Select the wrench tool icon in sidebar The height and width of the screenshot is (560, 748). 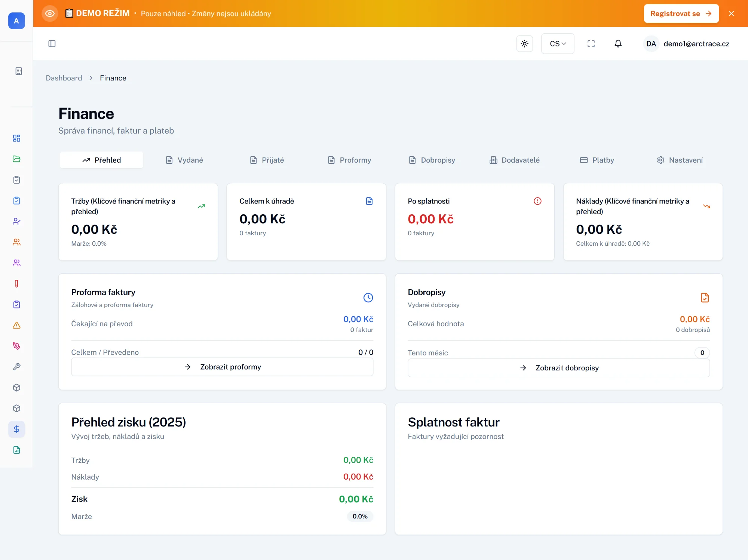point(16,367)
